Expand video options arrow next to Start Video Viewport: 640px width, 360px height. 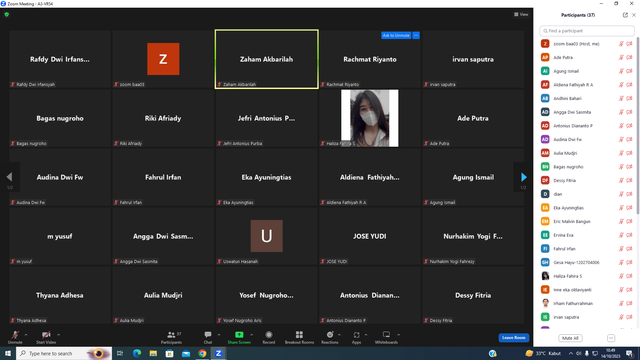coord(58,335)
